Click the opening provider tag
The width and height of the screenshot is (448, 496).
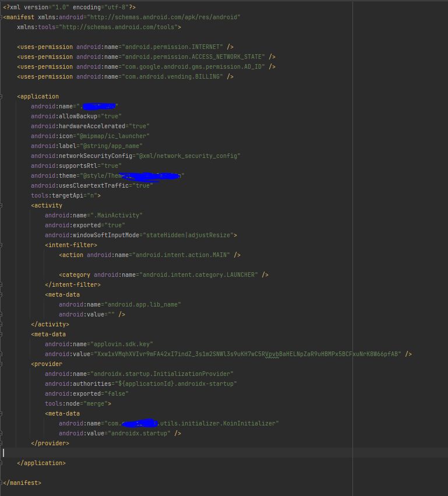[x=47, y=364]
